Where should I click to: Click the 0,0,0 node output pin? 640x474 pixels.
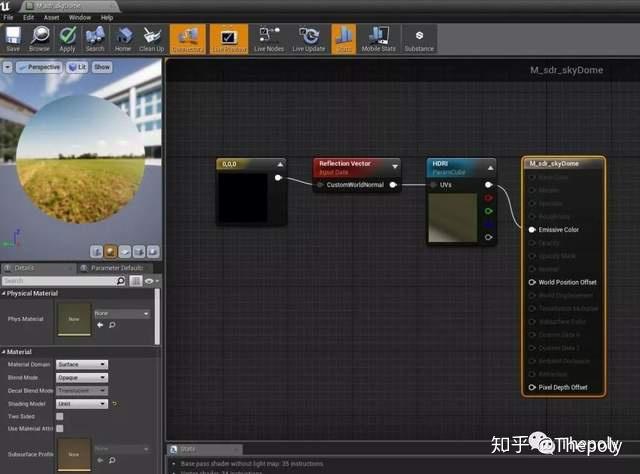click(278, 178)
